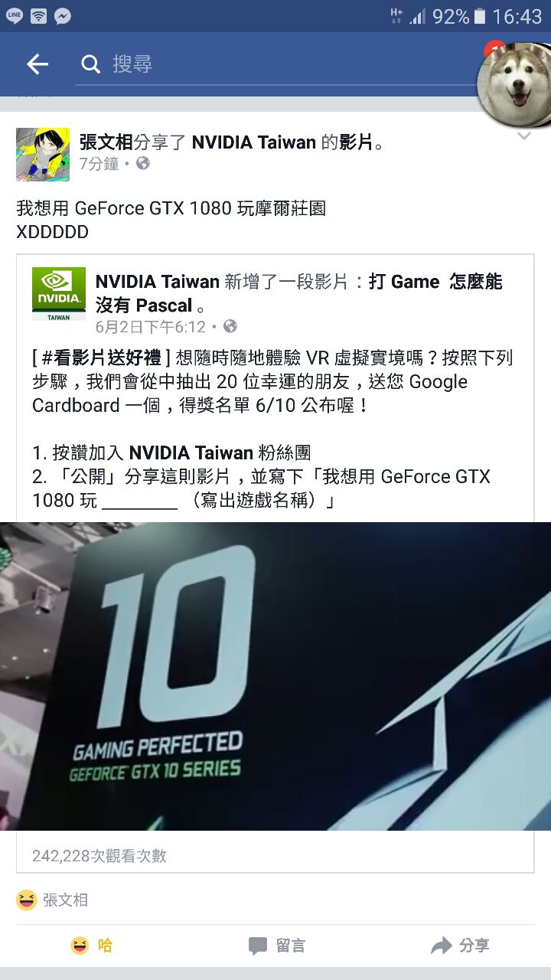The height and width of the screenshot is (980, 551).
Task: Tap the 哈 laughing reaction button
Action: 91,946
